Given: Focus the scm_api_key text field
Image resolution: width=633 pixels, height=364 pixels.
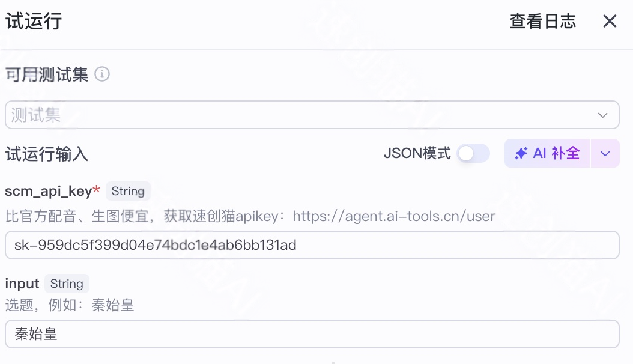Looking at the screenshot, I should (312, 245).
